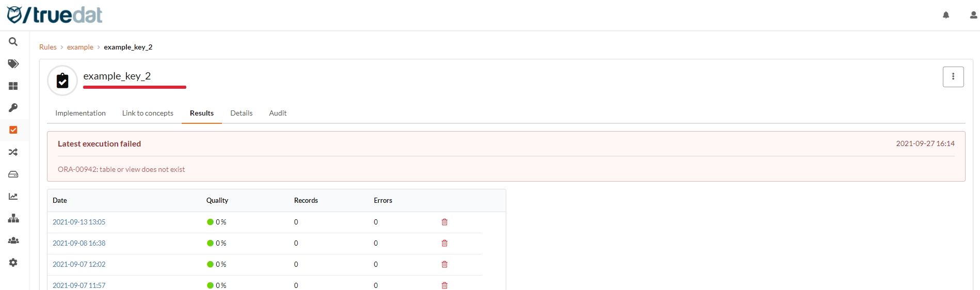Open the search icon in sidebar
The image size is (980, 290).
coord(13,42)
